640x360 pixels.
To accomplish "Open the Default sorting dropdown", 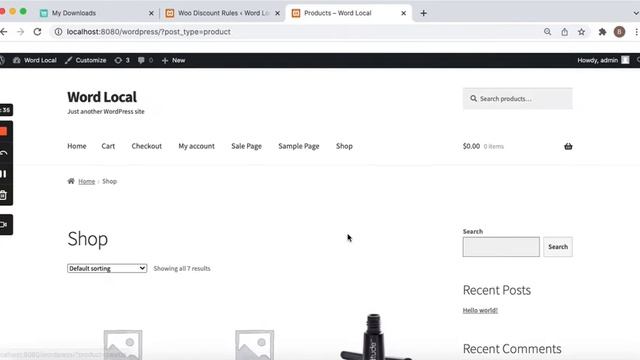I will pos(107,268).
